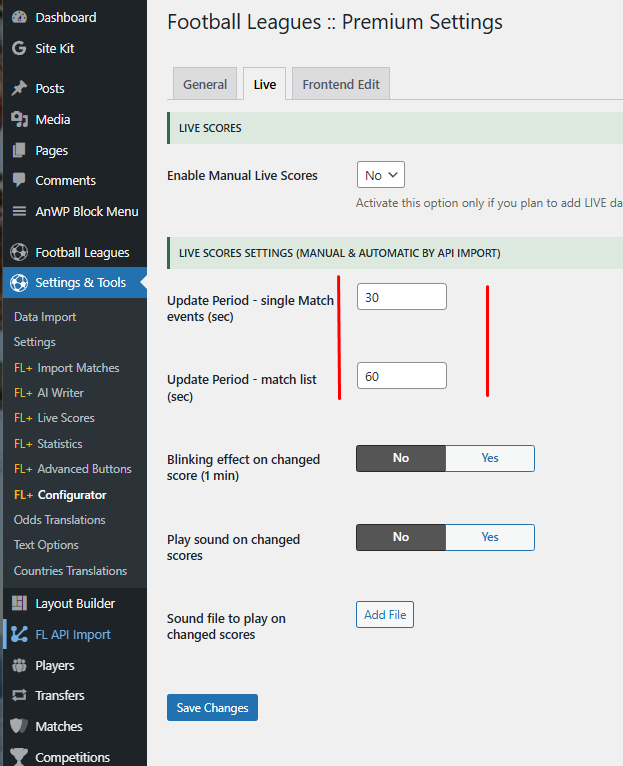Click the single Match events update period field
This screenshot has width=623, height=766.
pyautogui.click(x=401, y=297)
